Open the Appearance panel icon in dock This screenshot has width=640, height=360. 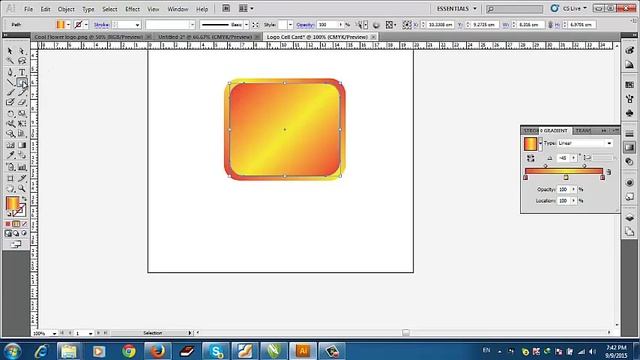click(x=629, y=182)
